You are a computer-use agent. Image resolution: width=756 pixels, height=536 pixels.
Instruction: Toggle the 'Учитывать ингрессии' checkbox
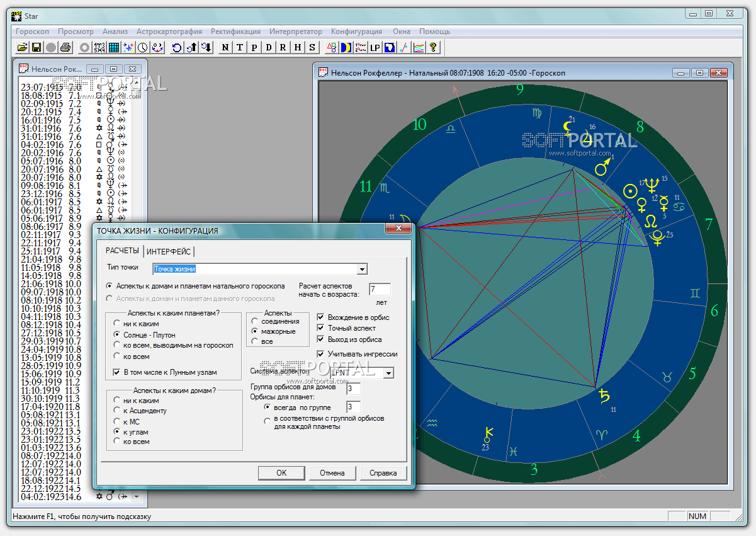coord(322,354)
